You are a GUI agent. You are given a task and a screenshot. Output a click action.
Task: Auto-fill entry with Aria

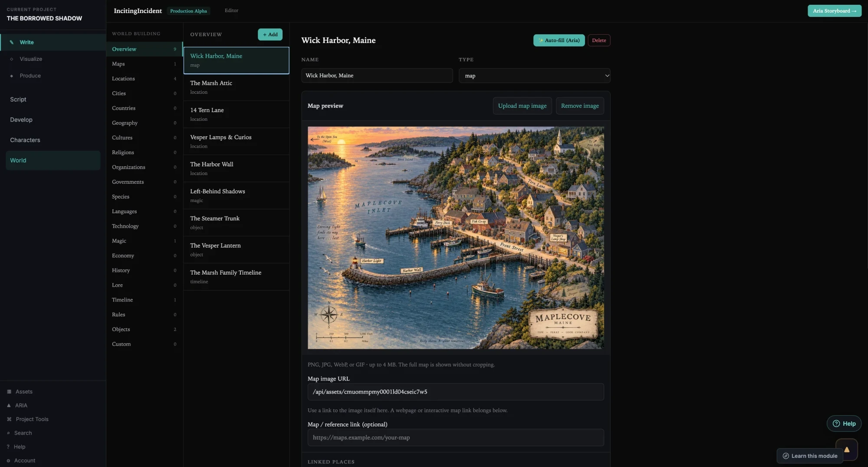click(559, 40)
